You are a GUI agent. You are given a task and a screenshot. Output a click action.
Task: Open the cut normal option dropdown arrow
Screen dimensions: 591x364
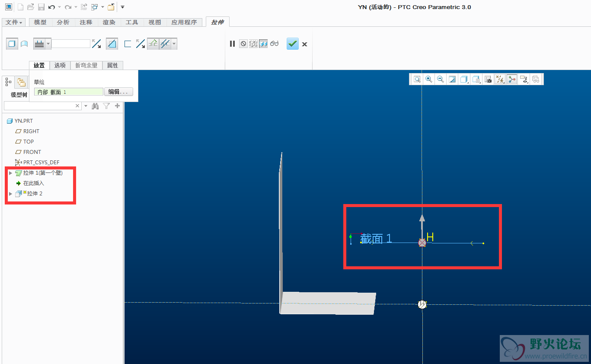[174, 44]
